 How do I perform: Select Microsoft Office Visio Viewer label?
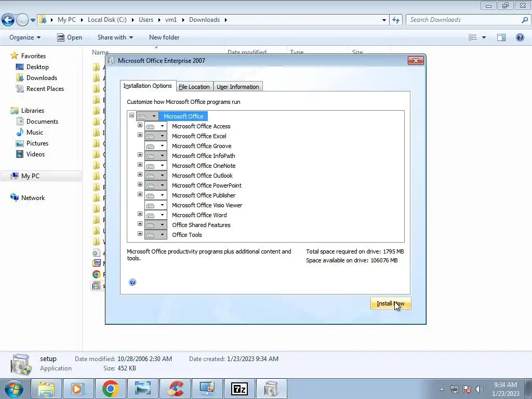(x=207, y=205)
